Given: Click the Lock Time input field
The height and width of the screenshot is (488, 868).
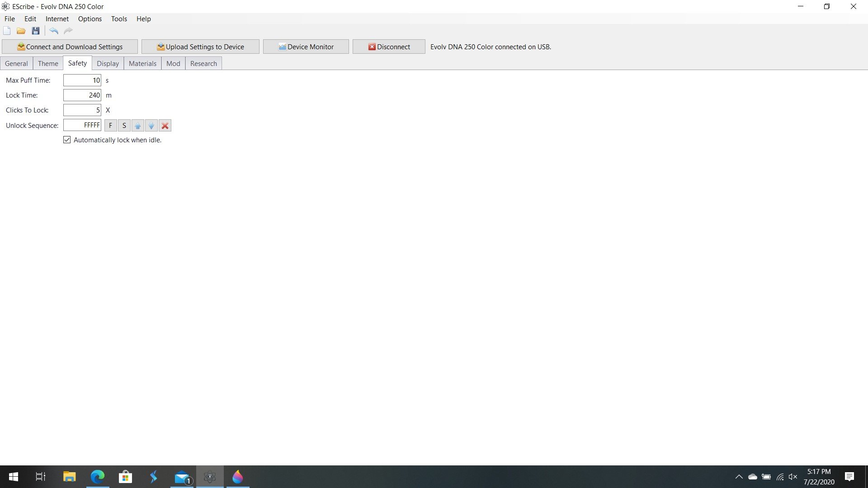Looking at the screenshot, I should (82, 95).
